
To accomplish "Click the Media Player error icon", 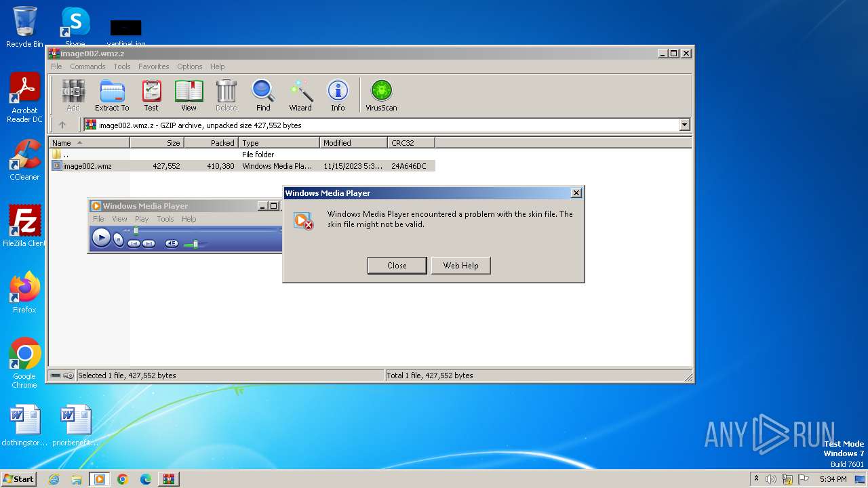I will [303, 220].
